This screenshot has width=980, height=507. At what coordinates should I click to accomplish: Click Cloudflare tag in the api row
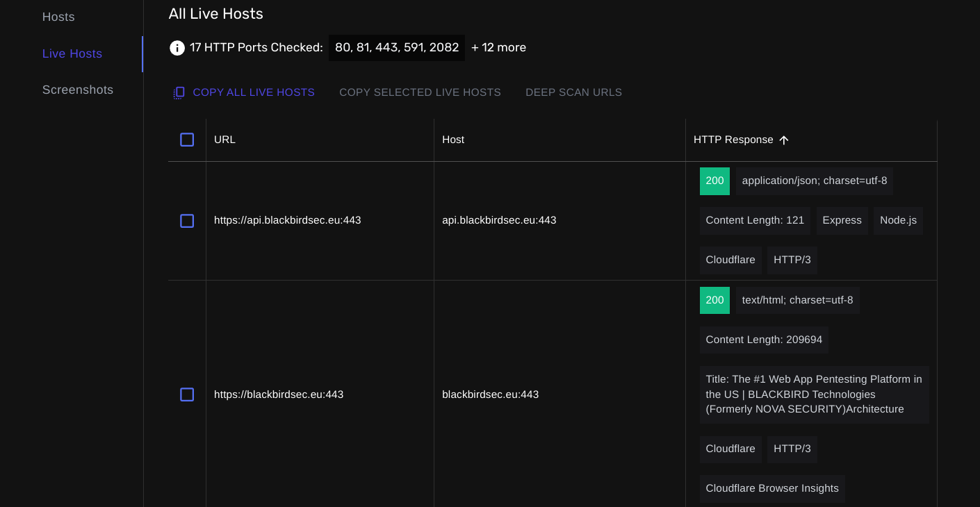click(x=730, y=260)
